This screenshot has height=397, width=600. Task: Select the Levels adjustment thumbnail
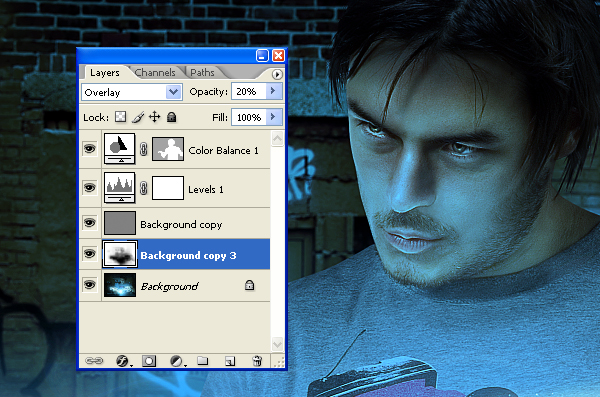[x=119, y=187]
